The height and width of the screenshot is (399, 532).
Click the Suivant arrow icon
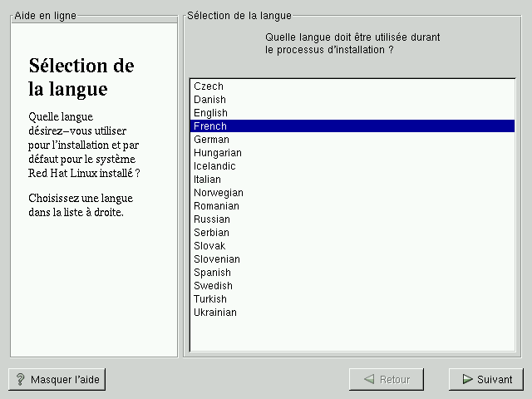tap(466, 380)
